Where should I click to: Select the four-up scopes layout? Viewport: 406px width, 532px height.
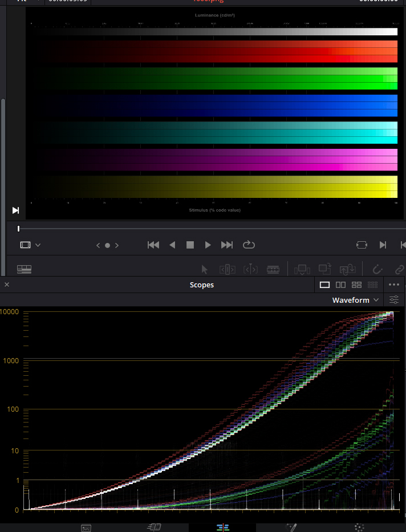click(x=356, y=285)
